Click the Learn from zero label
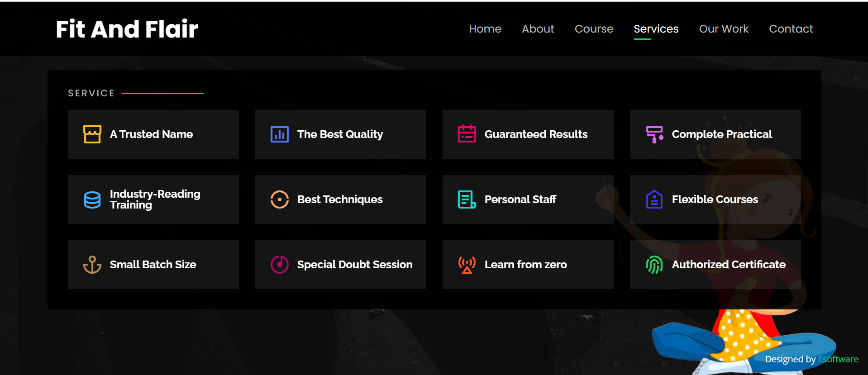Image resolution: width=868 pixels, height=375 pixels. click(x=525, y=265)
